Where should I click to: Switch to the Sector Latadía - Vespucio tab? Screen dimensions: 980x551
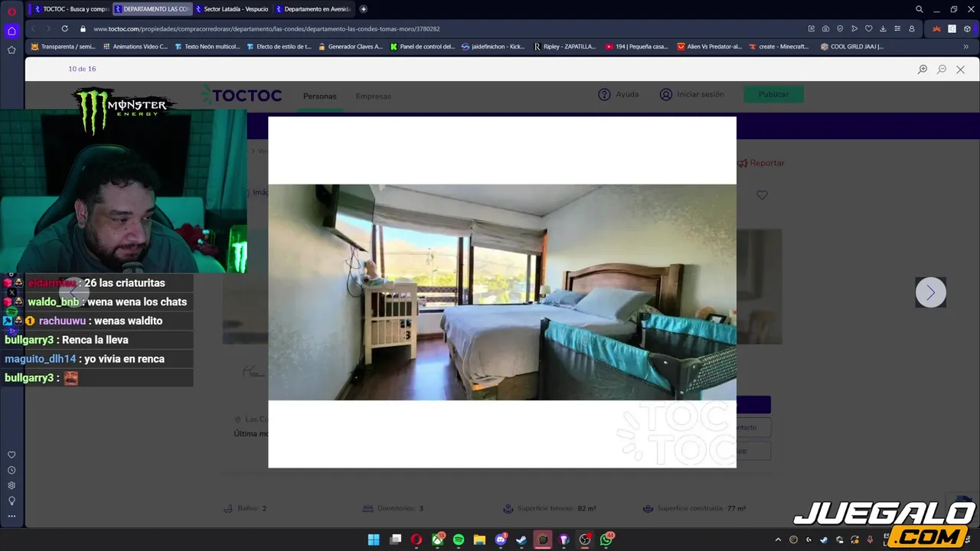(232, 9)
